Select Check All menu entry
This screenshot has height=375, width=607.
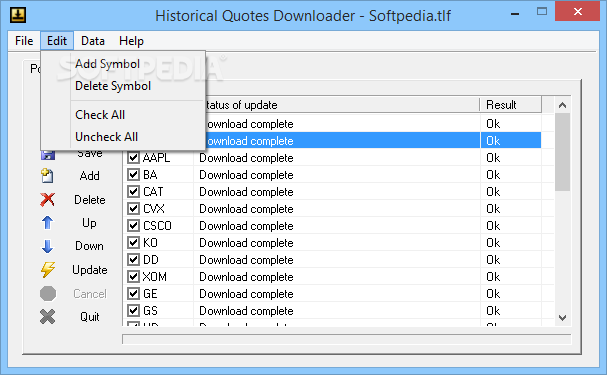(x=123, y=115)
